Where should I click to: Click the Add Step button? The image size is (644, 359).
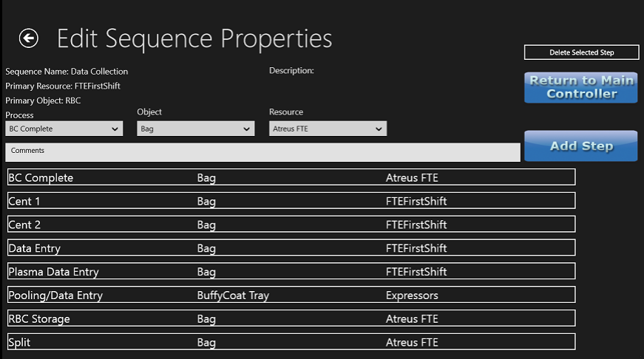pos(580,146)
